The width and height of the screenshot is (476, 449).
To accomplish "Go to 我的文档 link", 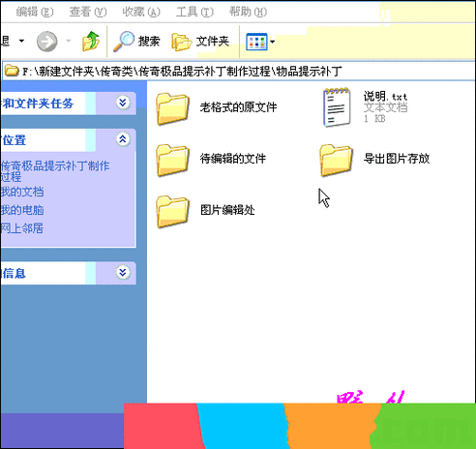I will [22, 192].
